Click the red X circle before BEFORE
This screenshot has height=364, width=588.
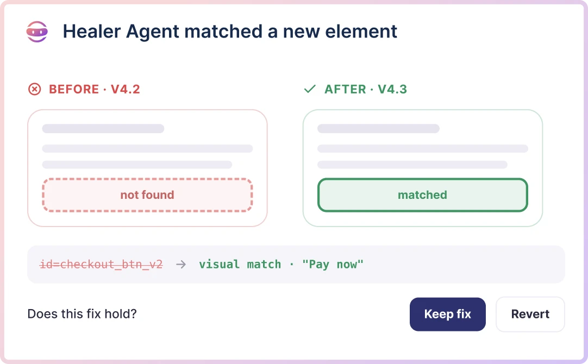pyautogui.click(x=34, y=89)
